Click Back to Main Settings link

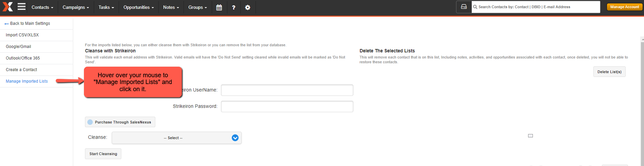[x=27, y=23]
